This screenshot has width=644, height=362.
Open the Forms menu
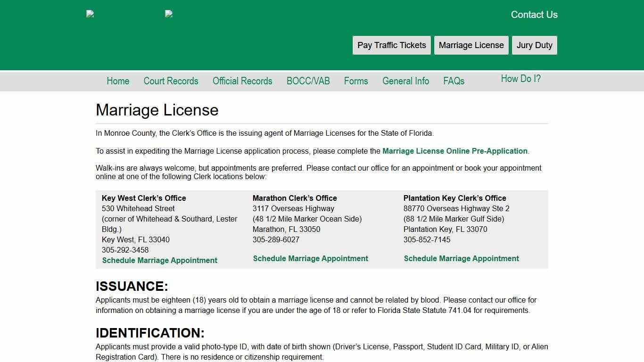pyautogui.click(x=356, y=81)
